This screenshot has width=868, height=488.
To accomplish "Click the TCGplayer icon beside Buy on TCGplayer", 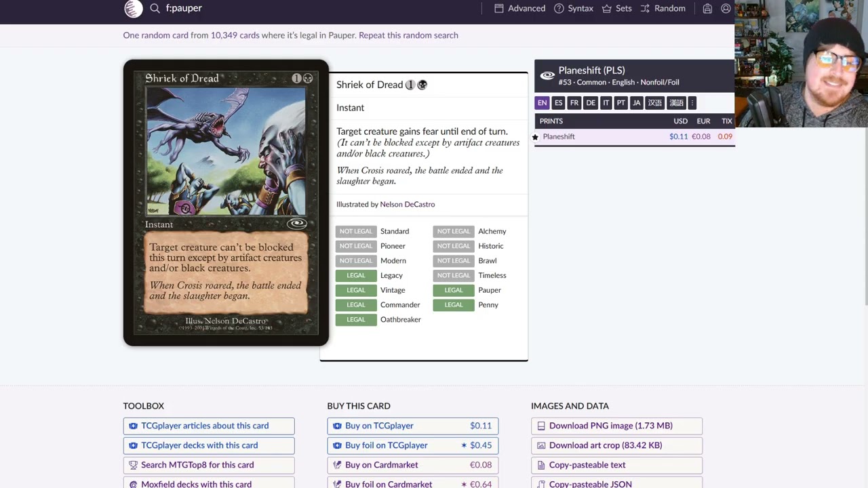I will click(337, 426).
